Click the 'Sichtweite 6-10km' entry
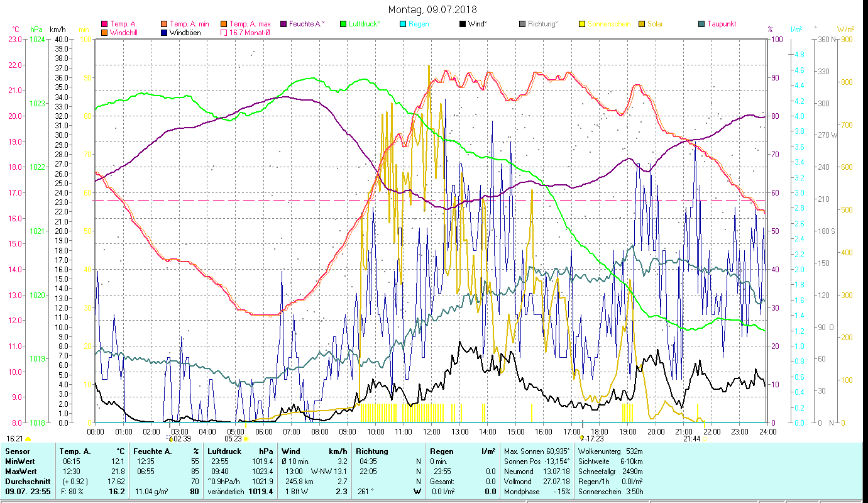 (x=610, y=462)
